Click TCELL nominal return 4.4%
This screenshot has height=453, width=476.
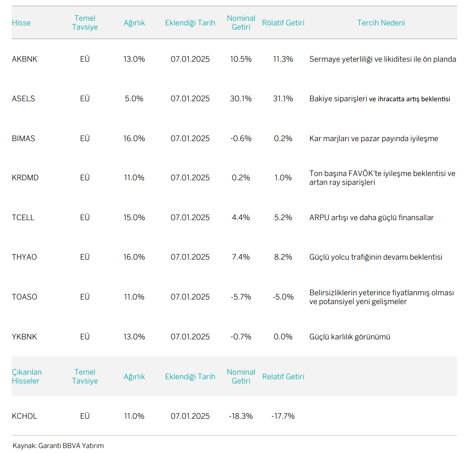pyautogui.click(x=241, y=218)
